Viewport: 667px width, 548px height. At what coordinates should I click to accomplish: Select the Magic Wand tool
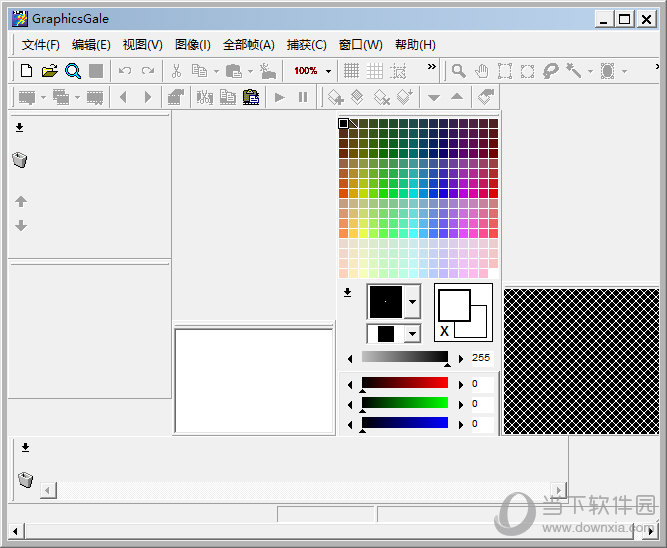tap(573, 71)
